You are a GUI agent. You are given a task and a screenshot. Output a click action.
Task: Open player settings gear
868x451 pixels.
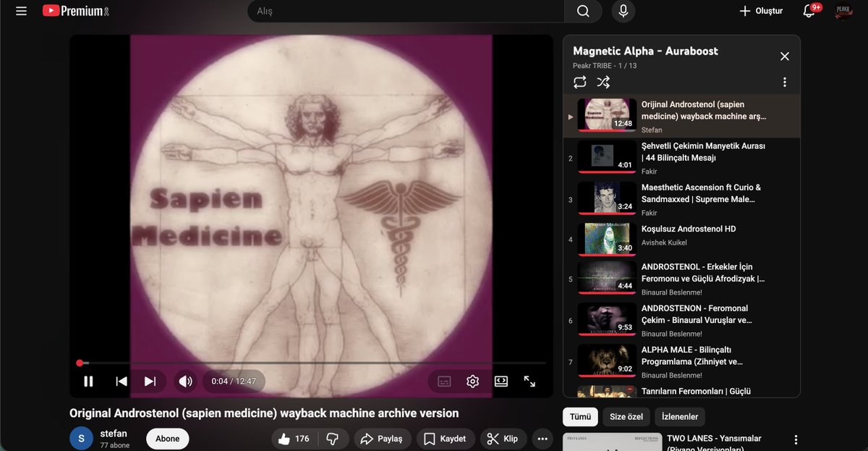coord(472,381)
